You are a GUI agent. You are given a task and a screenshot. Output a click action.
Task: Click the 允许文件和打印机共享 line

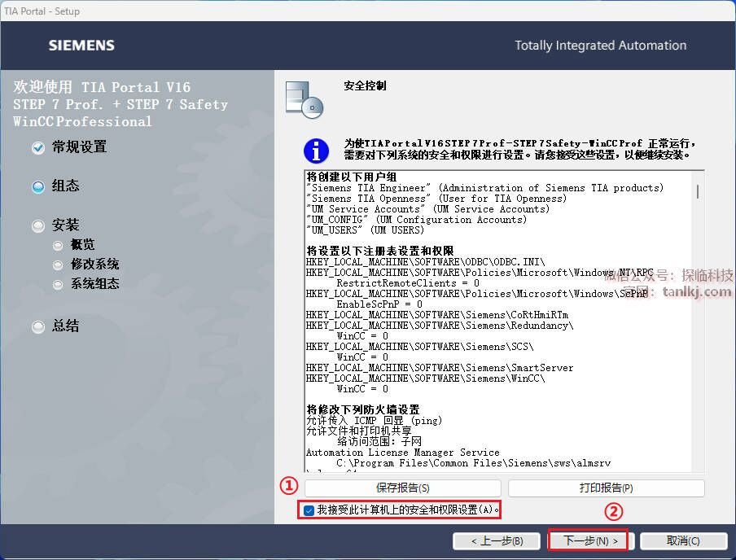pos(358,431)
